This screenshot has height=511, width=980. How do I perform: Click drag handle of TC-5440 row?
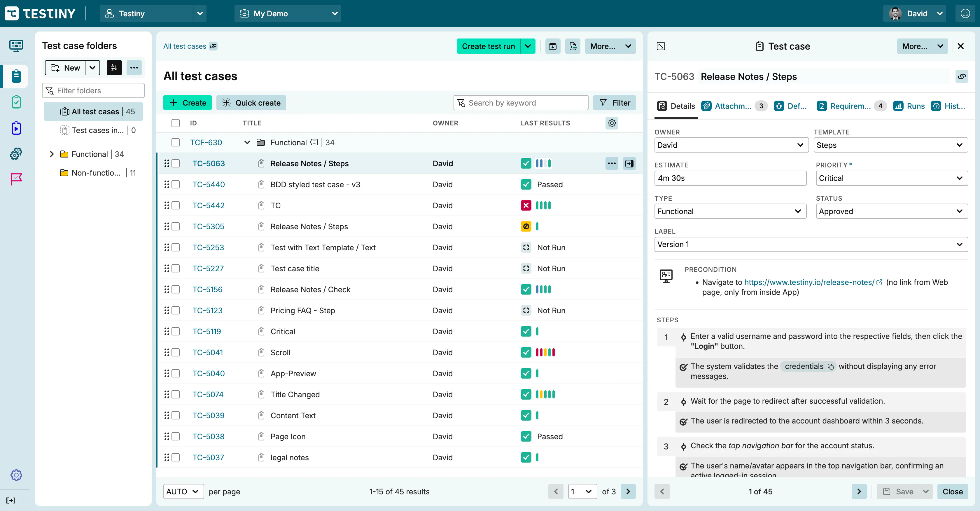167,184
